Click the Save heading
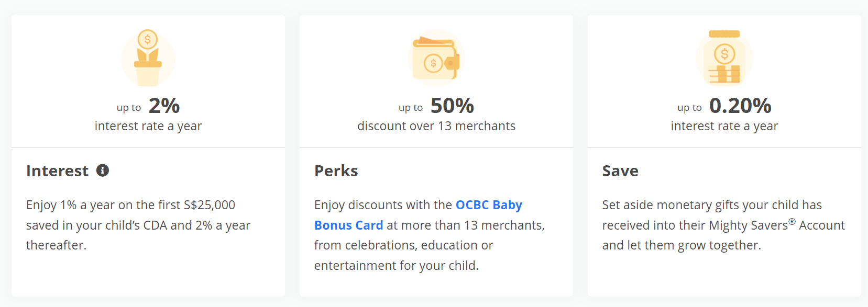868x307 pixels. point(620,171)
